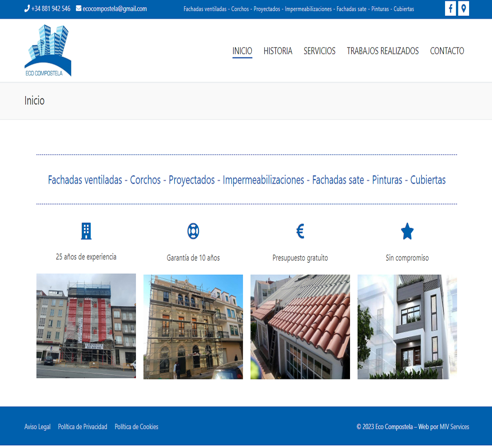Click the euro sign icon
This screenshot has height=448, width=492.
point(300,231)
